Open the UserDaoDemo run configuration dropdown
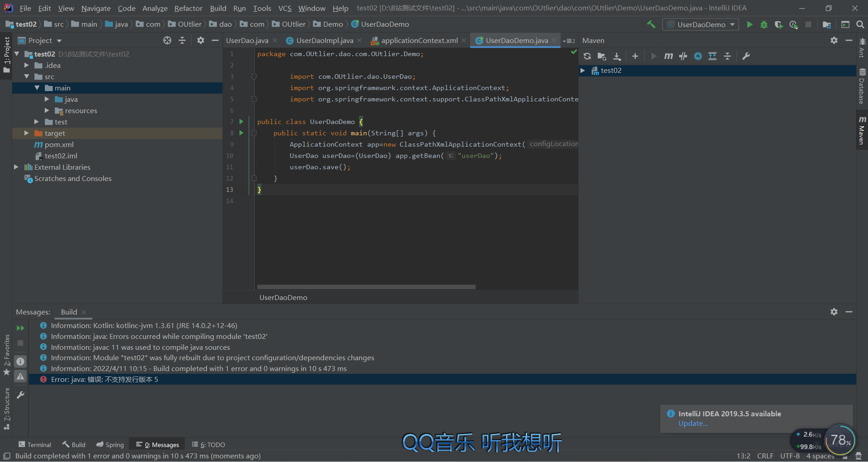This screenshot has height=462, width=868. pos(701,24)
